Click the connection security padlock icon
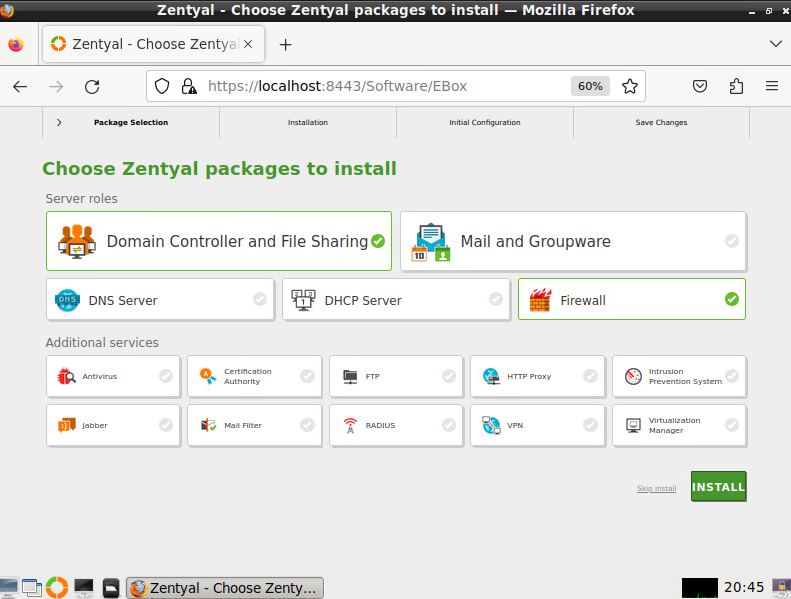 (x=189, y=86)
